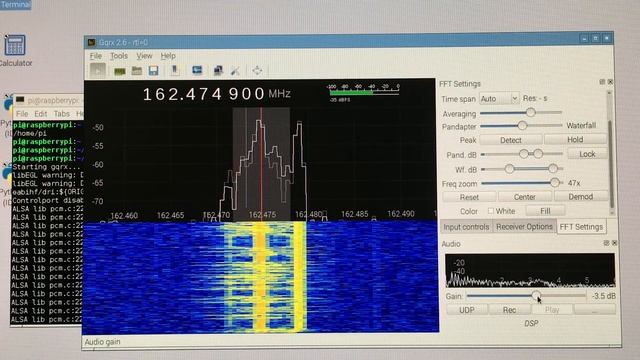Click the 'Starting gqrx...' terminal line
Viewport: 640px width, 360px height.
(x=47, y=167)
